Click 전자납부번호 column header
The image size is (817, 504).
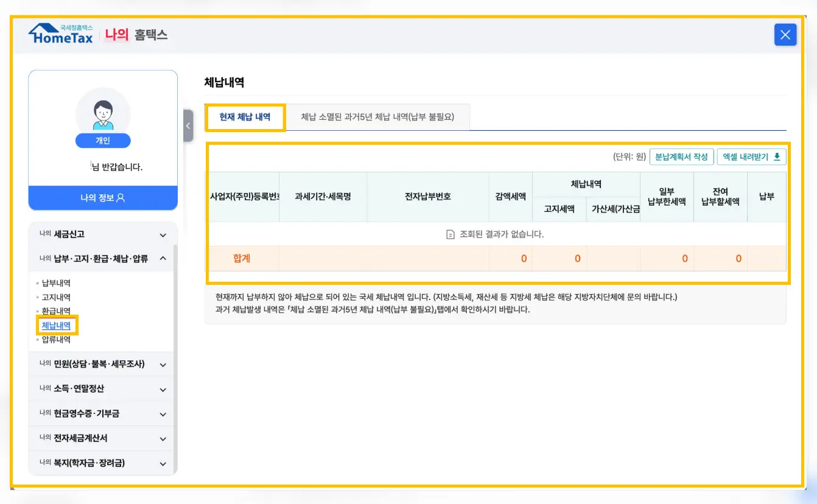tap(428, 197)
